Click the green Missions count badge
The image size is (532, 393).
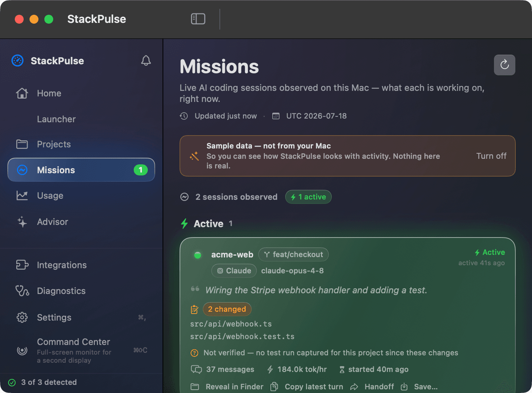click(x=140, y=170)
